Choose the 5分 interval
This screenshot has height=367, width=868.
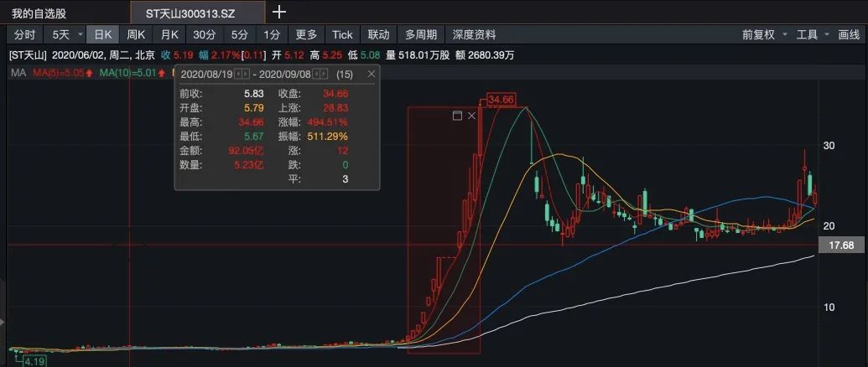pos(239,35)
